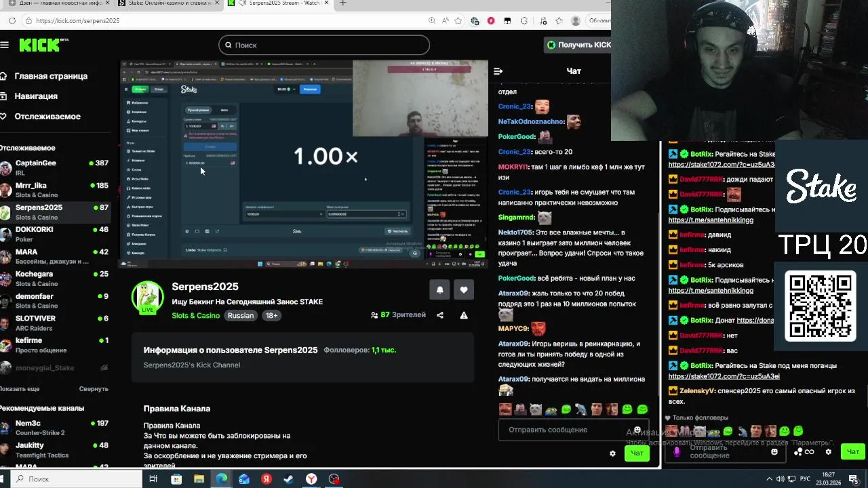Viewport: 868px width, 488px height.
Task: Focus the message field in right overlay chat
Action: pos(726,451)
